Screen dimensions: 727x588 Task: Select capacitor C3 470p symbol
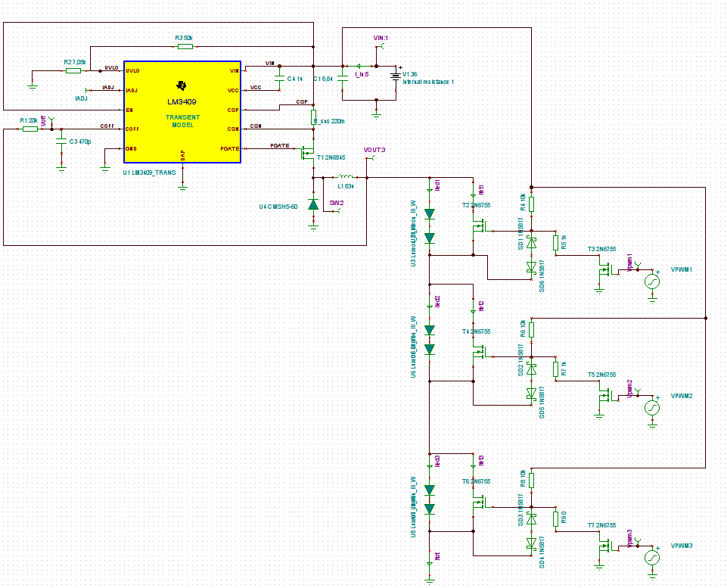coord(61,142)
